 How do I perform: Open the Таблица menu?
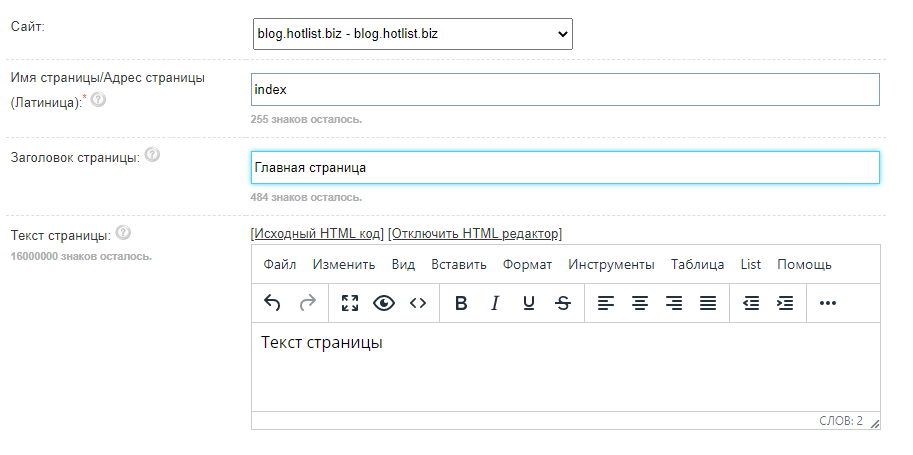[x=697, y=264]
